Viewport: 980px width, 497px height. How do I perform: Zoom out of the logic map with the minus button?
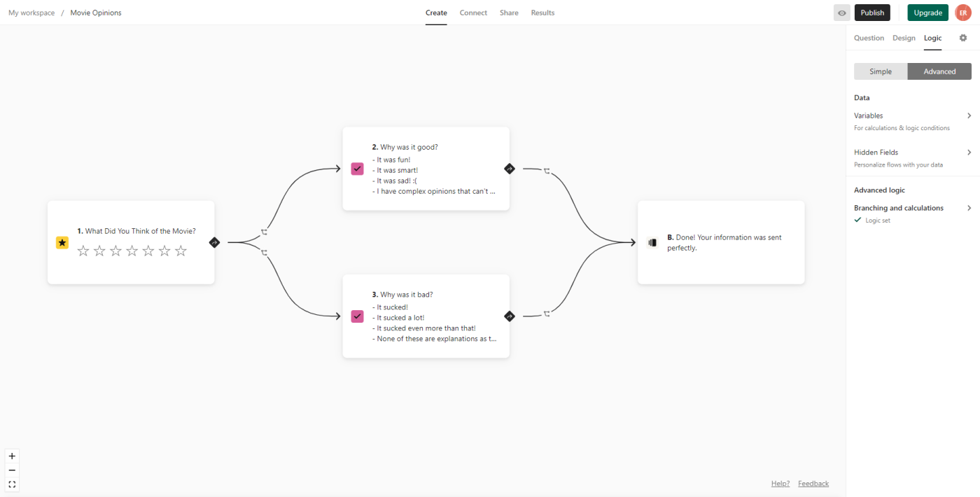tap(12, 470)
